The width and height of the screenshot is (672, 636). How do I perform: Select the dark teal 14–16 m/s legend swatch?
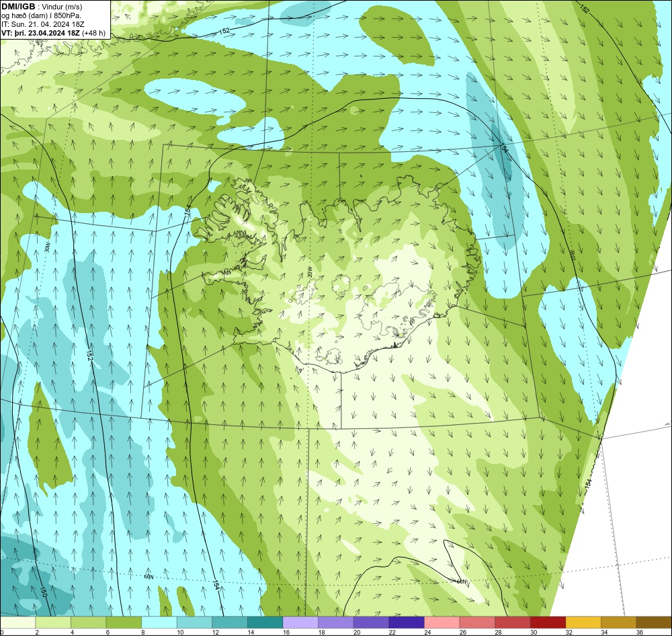click(x=265, y=623)
